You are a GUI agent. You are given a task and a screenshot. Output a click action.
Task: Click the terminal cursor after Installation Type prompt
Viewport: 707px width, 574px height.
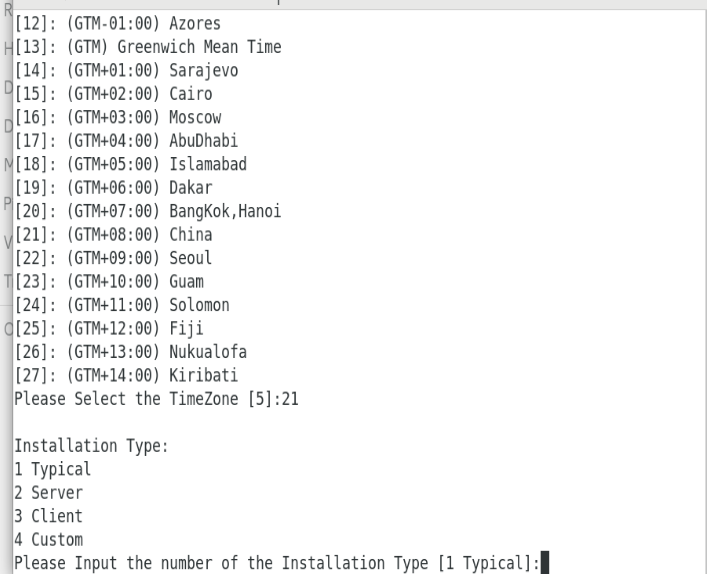click(545, 562)
